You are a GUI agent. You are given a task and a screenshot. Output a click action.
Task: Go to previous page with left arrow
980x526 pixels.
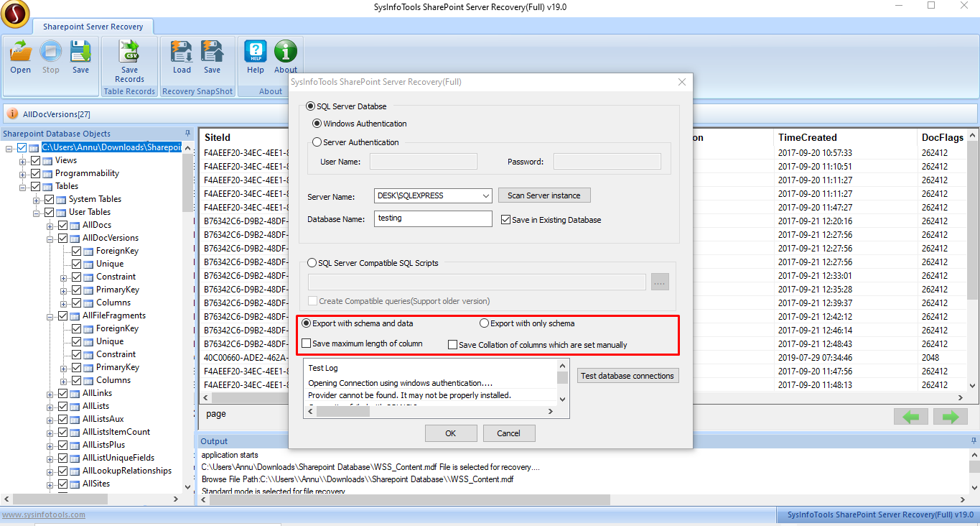(911, 417)
